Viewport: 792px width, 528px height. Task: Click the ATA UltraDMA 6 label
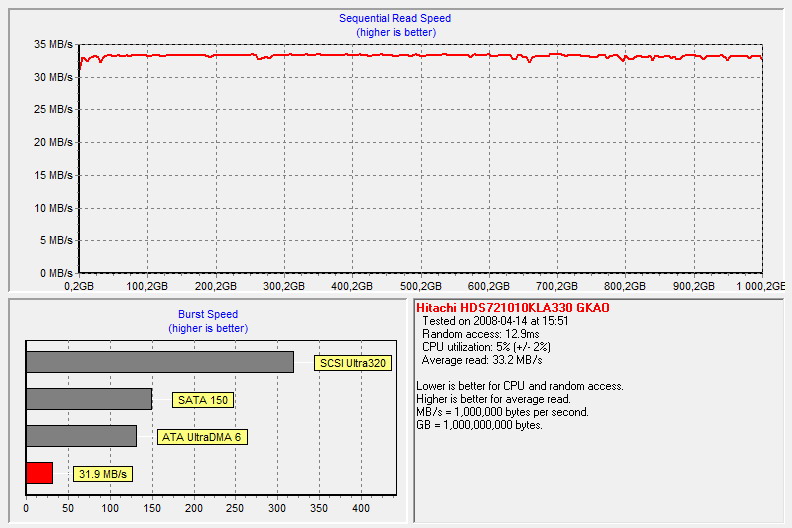point(202,437)
